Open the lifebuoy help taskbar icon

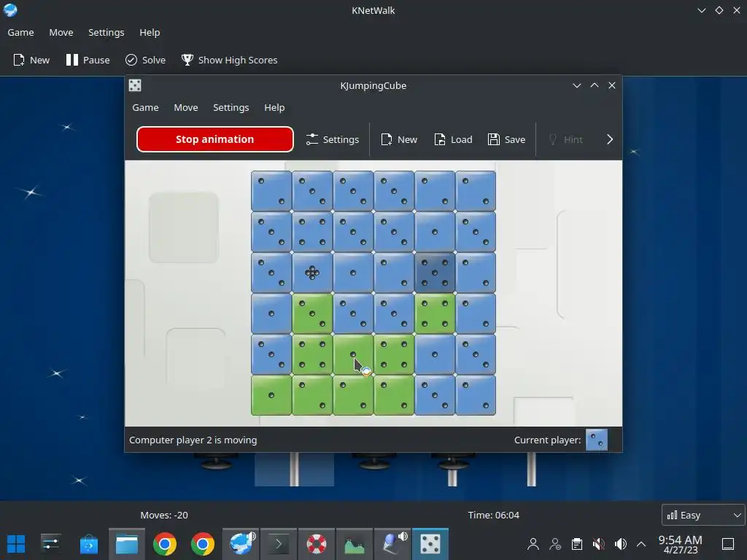pyautogui.click(x=317, y=544)
